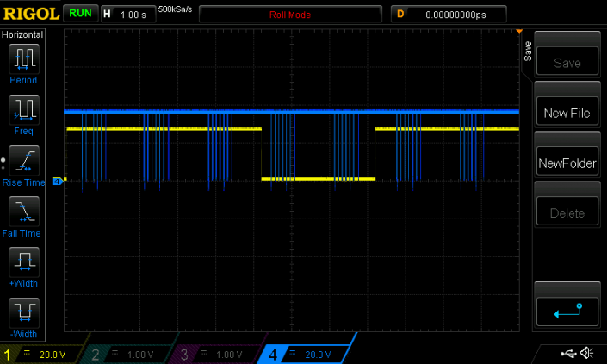Select channel 3 tab at 1.00 V
Image resolution: width=607 pixels, height=364 pixels.
[x=218, y=355]
